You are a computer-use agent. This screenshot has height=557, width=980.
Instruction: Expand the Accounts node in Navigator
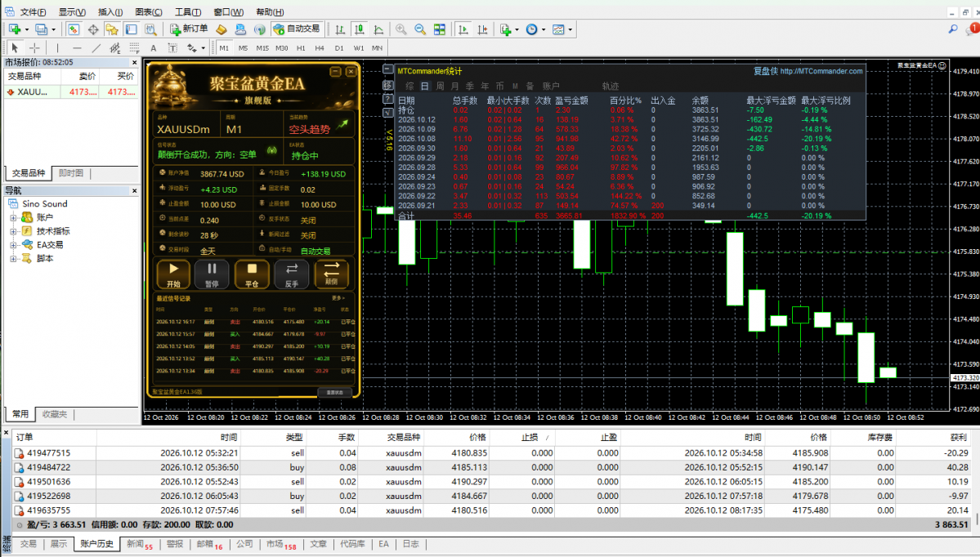click(13, 218)
